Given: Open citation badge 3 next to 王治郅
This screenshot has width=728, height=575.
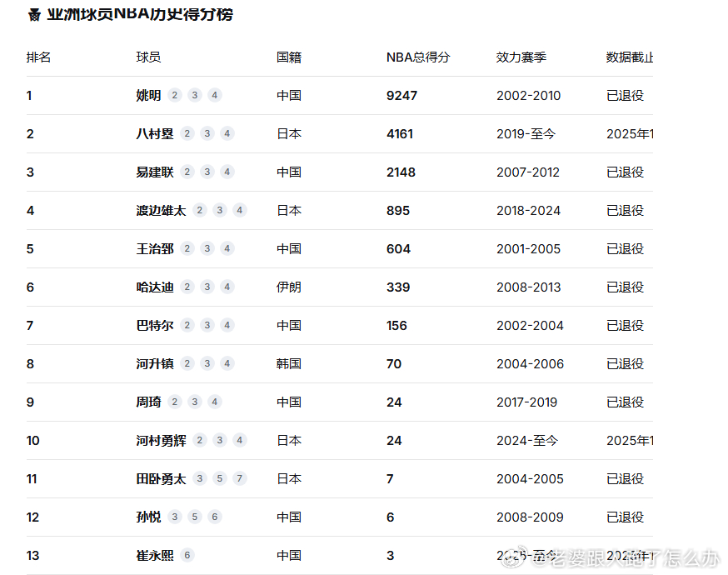Looking at the screenshot, I should 207,248.
